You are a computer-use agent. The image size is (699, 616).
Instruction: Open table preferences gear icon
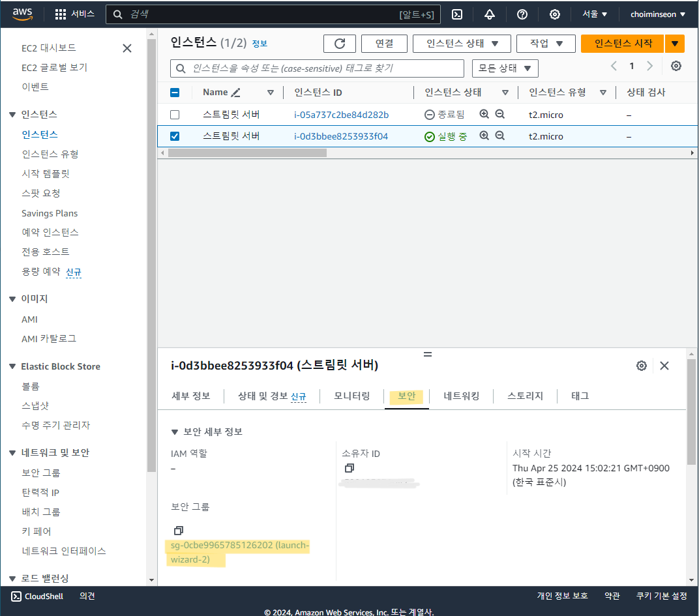(676, 66)
